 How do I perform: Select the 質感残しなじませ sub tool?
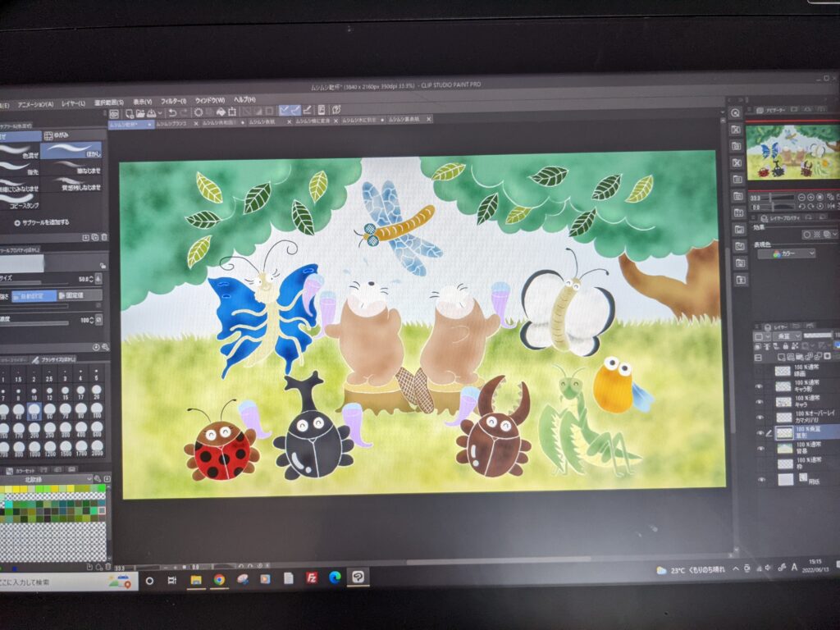point(72,185)
